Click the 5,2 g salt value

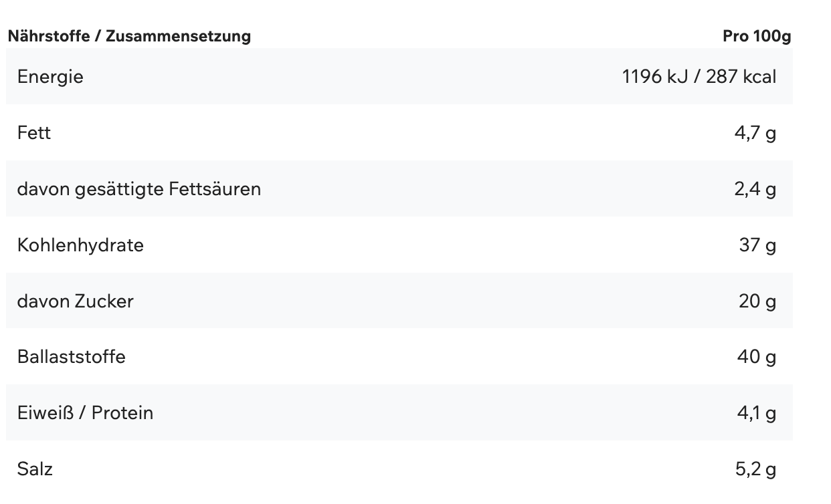click(756, 469)
